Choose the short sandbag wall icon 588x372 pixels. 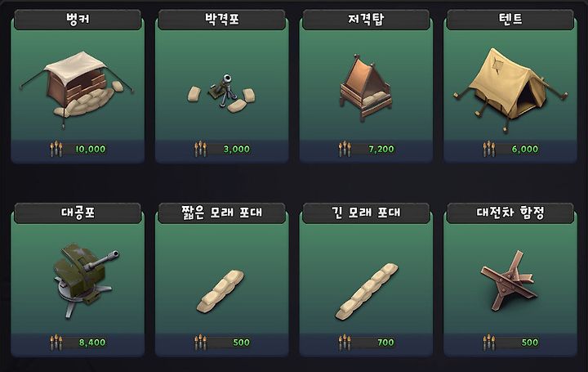220,292
